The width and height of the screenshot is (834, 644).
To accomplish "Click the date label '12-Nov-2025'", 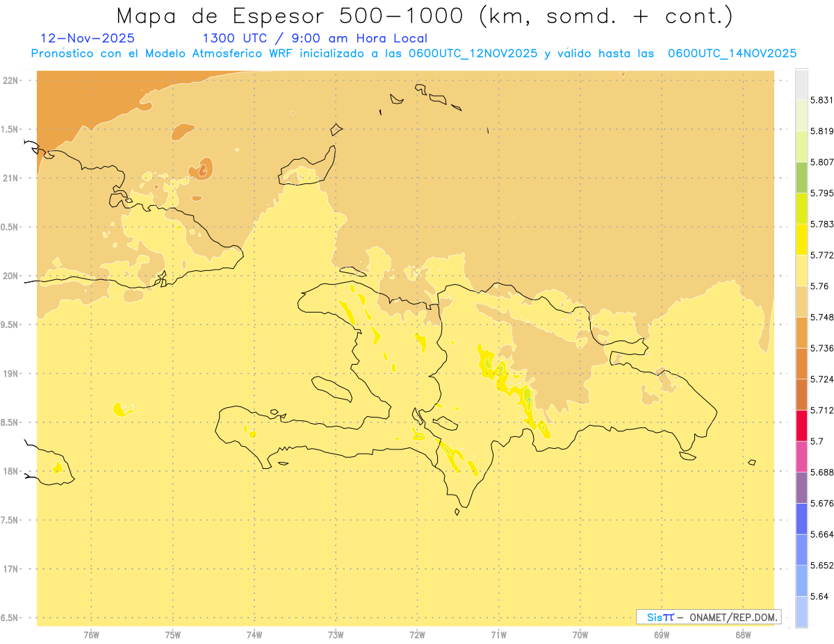I will pos(88,38).
